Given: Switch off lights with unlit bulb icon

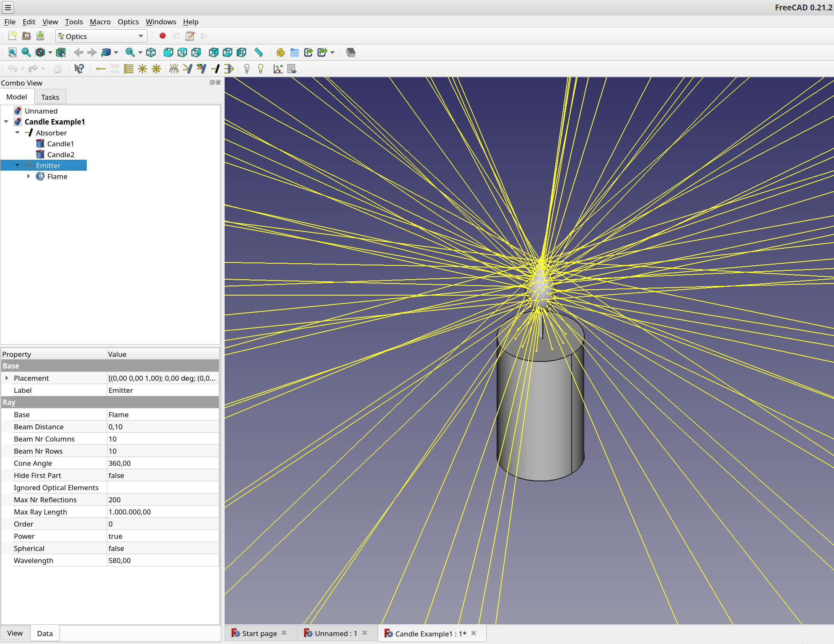Looking at the screenshot, I should tap(247, 69).
